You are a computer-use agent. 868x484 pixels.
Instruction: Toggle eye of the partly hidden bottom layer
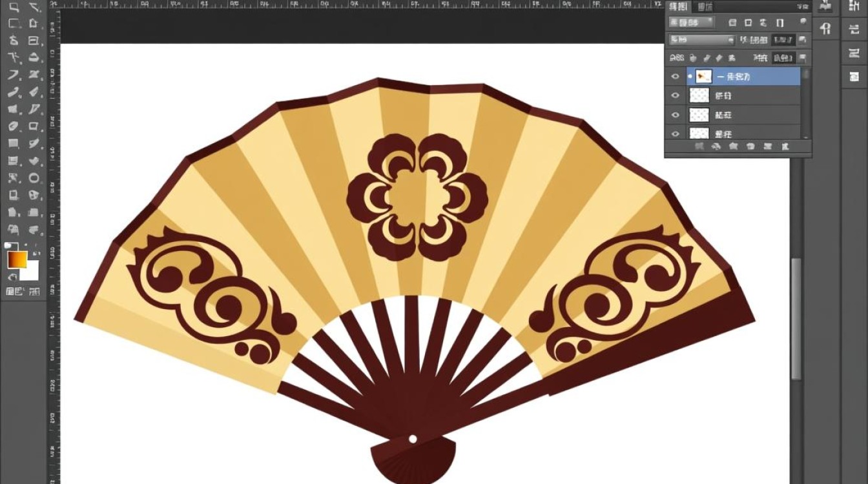[x=676, y=134]
